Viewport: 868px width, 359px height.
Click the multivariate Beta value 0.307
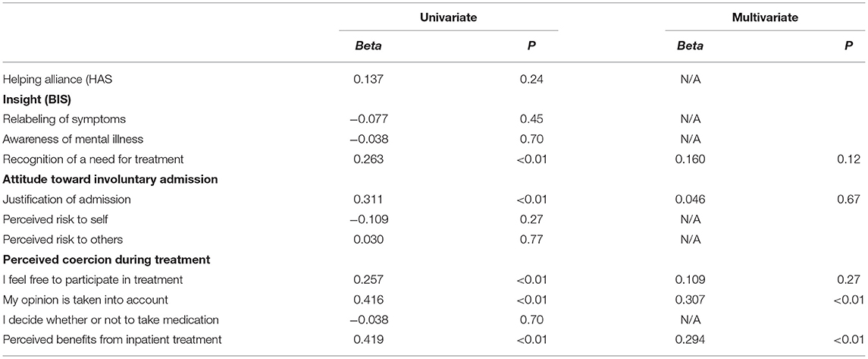pos(690,301)
